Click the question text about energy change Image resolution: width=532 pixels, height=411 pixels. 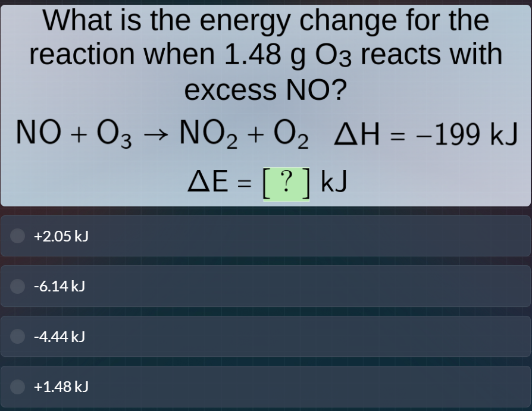coord(266,54)
